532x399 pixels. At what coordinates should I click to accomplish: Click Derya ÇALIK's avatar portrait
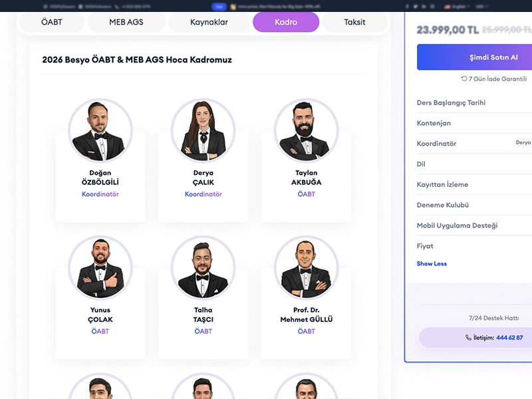click(x=203, y=130)
